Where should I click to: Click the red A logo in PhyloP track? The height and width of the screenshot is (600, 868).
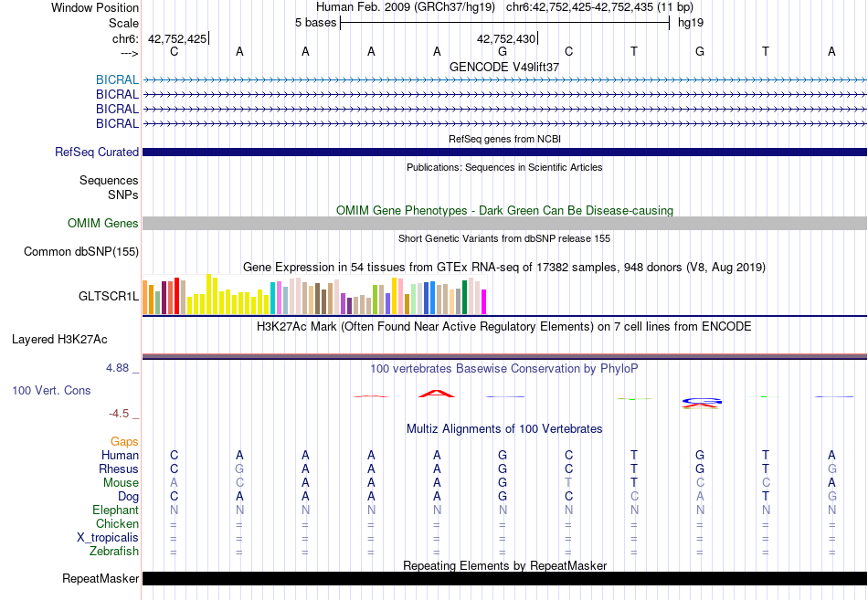[436, 394]
